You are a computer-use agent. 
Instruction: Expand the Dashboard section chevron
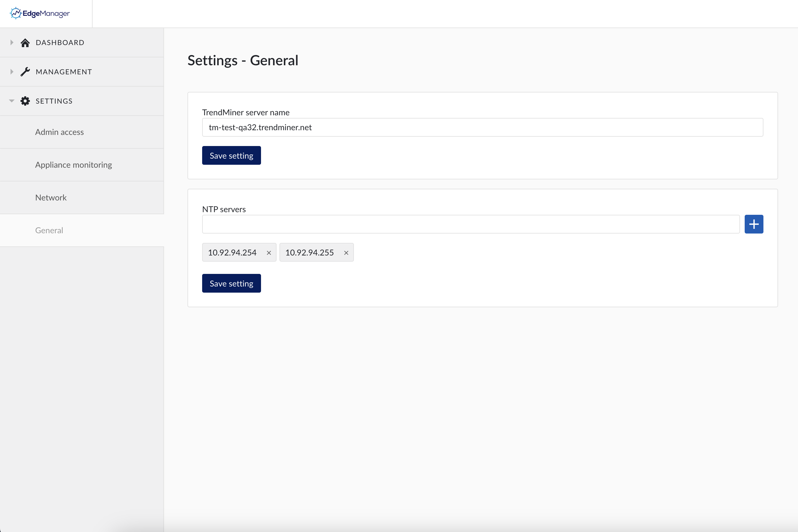[x=11, y=42]
